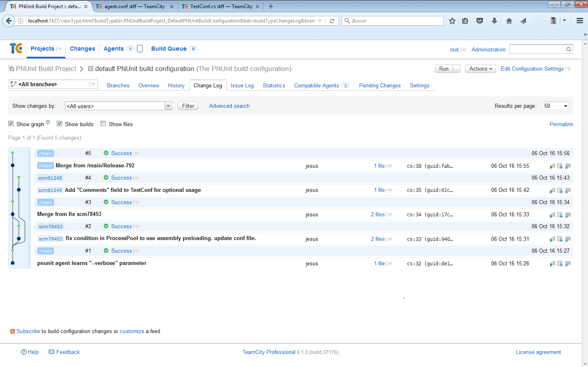Open the Pending Changes tab
This screenshot has height=367, width=588.
click(380, 85)
